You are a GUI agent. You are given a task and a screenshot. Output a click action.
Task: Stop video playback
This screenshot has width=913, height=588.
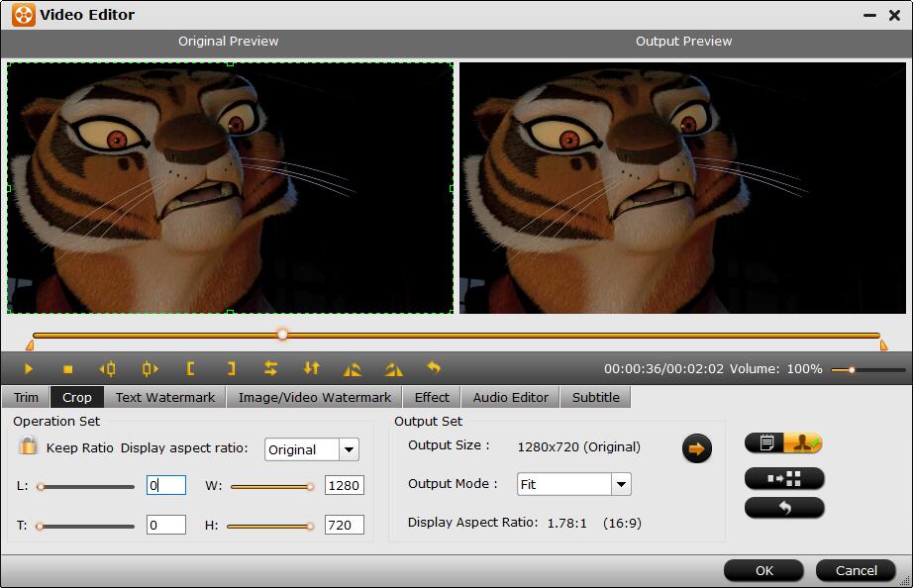pos(67,369)
